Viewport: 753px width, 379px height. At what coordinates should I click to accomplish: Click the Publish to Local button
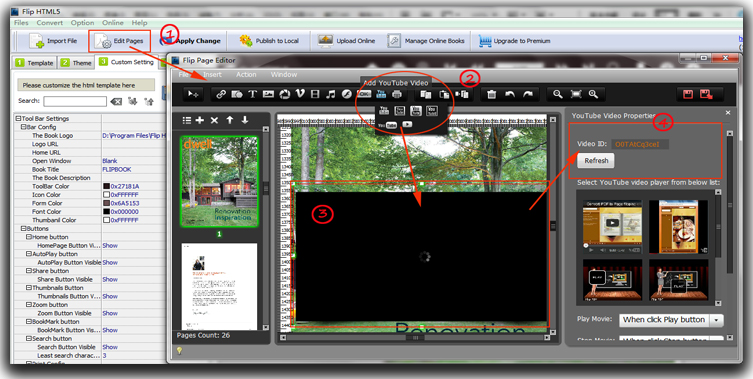(x=269, y=41)
